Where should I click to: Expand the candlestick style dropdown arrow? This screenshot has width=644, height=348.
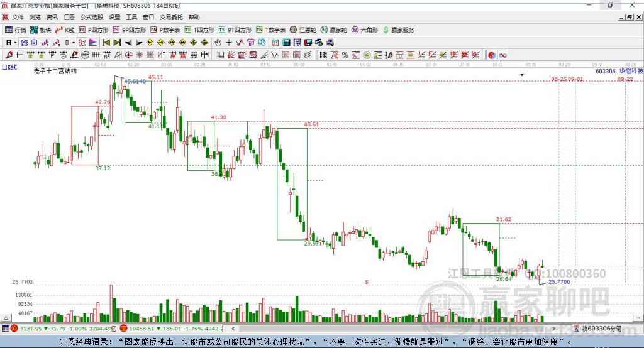click(74, 43)
